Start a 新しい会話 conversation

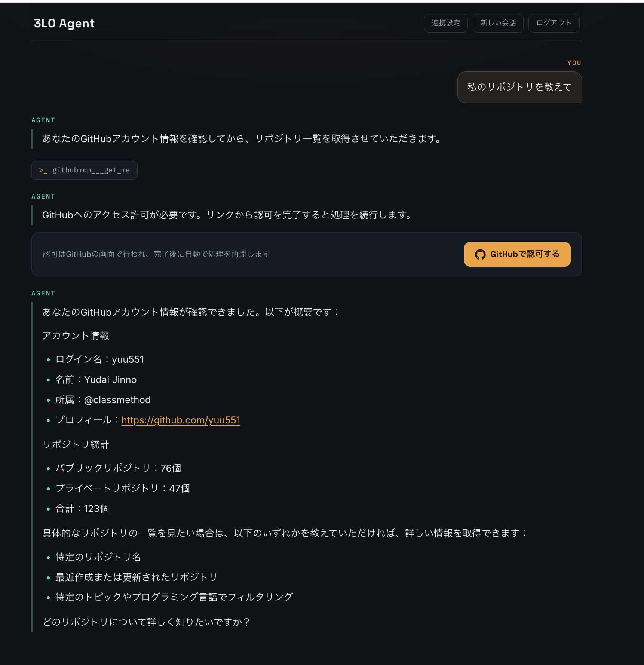tap(498, 23)
